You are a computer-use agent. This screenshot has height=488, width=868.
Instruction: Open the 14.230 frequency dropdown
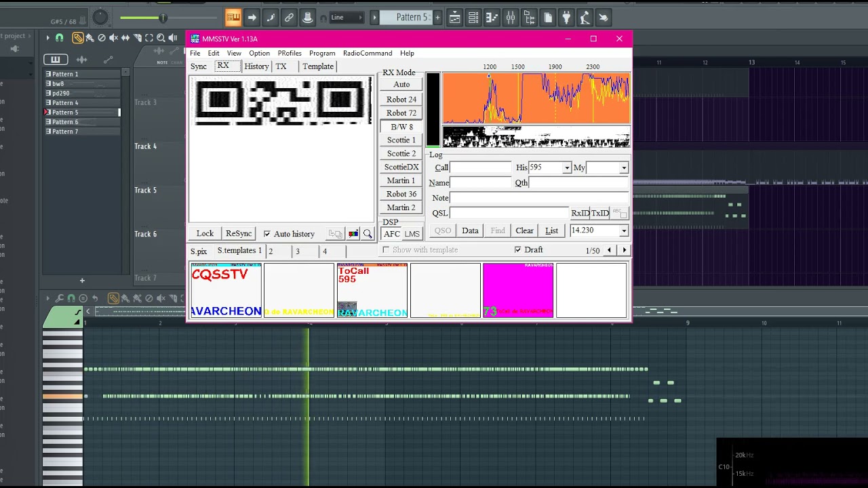point(624,230)
